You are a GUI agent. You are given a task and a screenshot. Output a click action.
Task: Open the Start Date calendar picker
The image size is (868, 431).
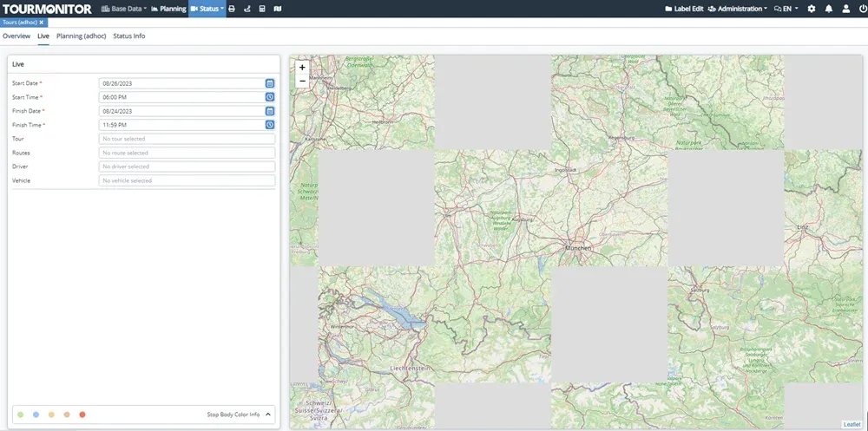click(x=270, y=83)
